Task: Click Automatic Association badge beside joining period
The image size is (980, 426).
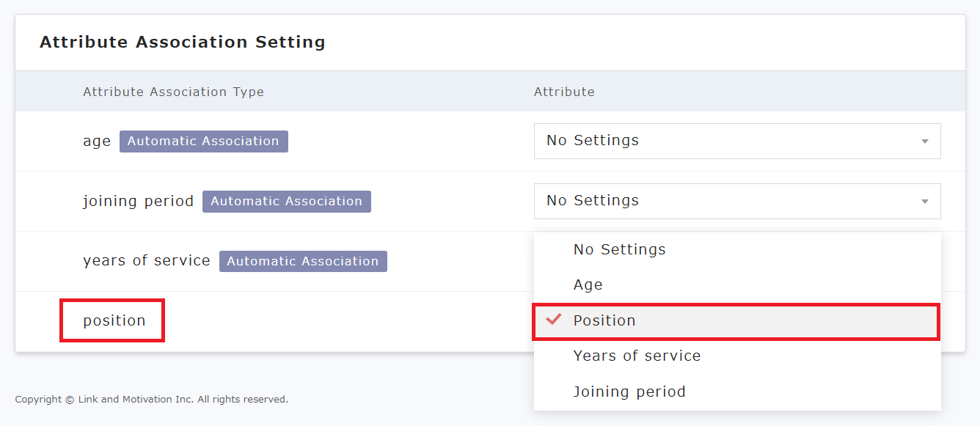Action: click(x=286, y=201)
